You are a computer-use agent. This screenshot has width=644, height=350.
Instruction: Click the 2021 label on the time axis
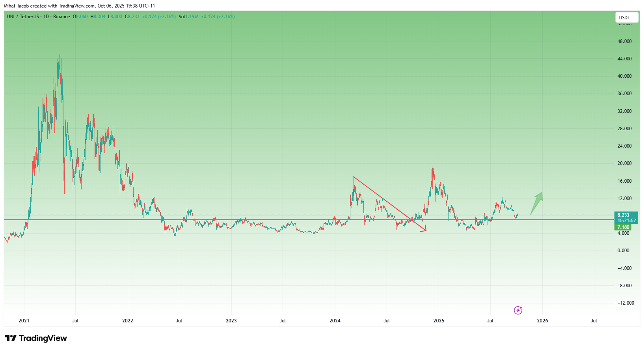(24, 321)
